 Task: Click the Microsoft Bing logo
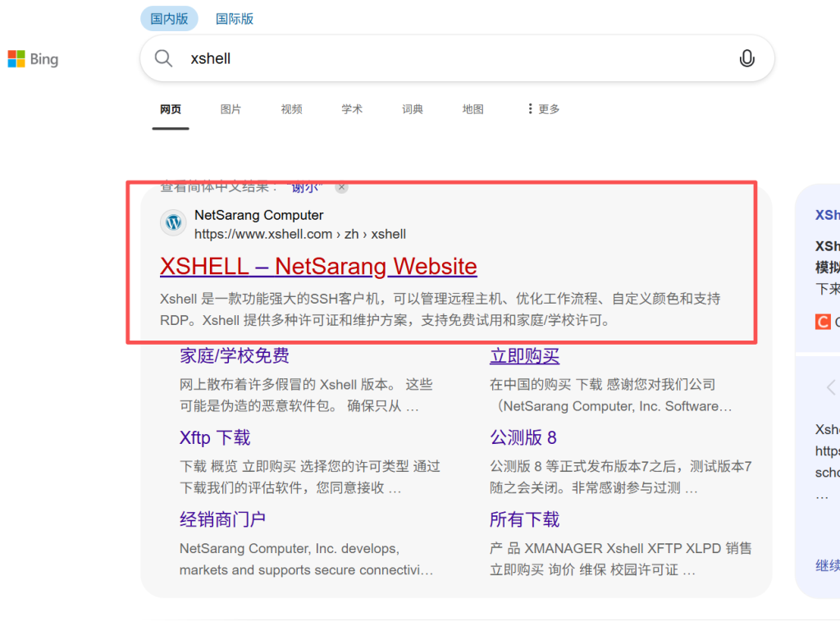point(33,59)
